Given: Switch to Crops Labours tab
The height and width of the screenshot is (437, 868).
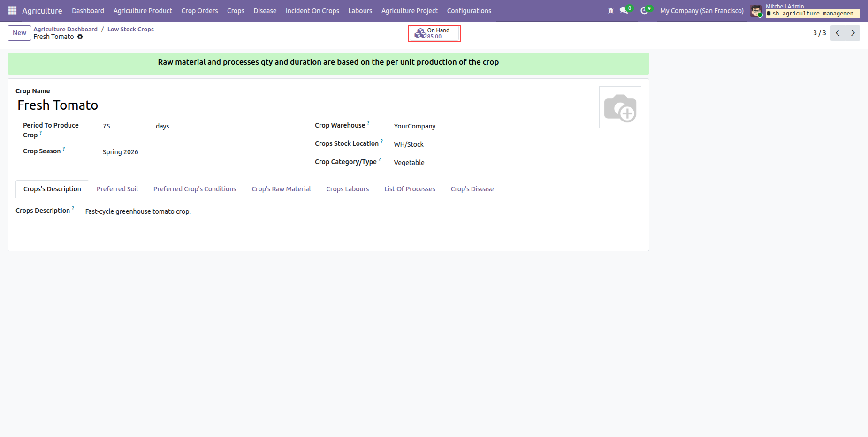Looking at the screenshot, I should click(347, 189).
